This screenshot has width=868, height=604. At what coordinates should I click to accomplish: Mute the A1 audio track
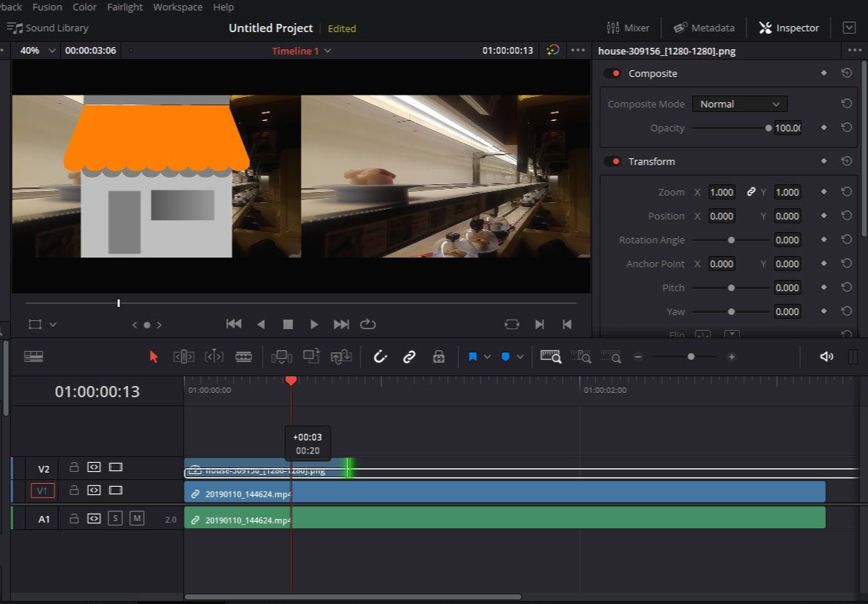point(137,518)
